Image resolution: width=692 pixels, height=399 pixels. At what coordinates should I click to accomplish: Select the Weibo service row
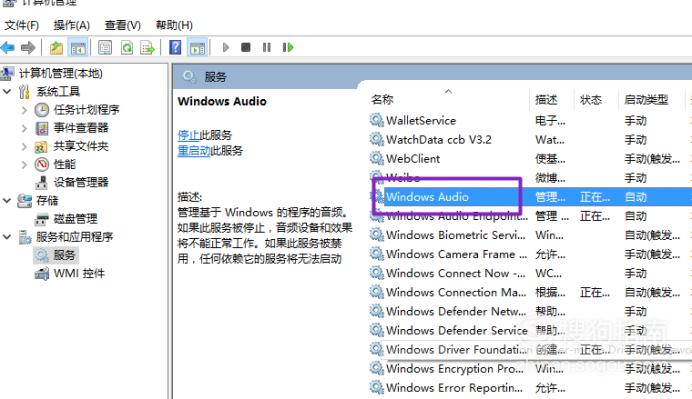[530, 178]
